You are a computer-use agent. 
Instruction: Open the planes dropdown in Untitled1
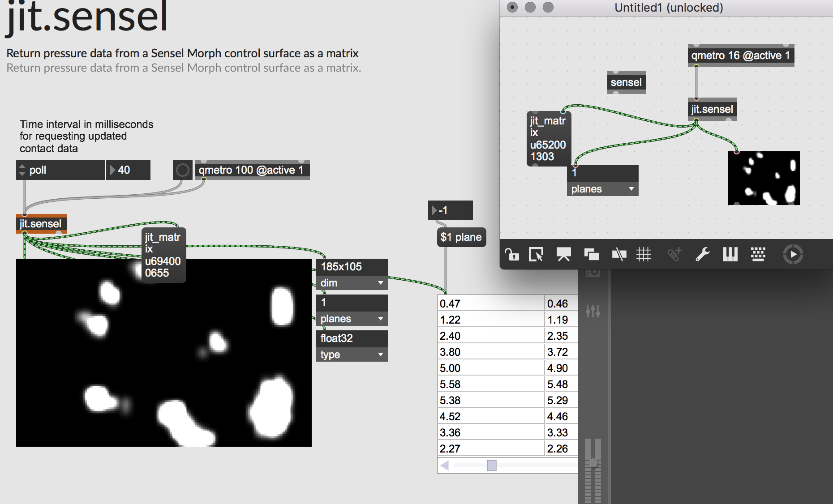point(602,189)
